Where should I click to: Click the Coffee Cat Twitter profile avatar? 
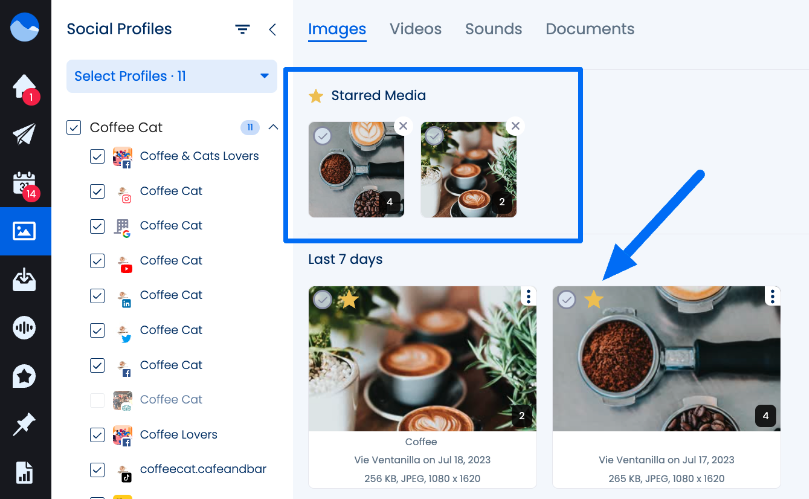(124, 333)
